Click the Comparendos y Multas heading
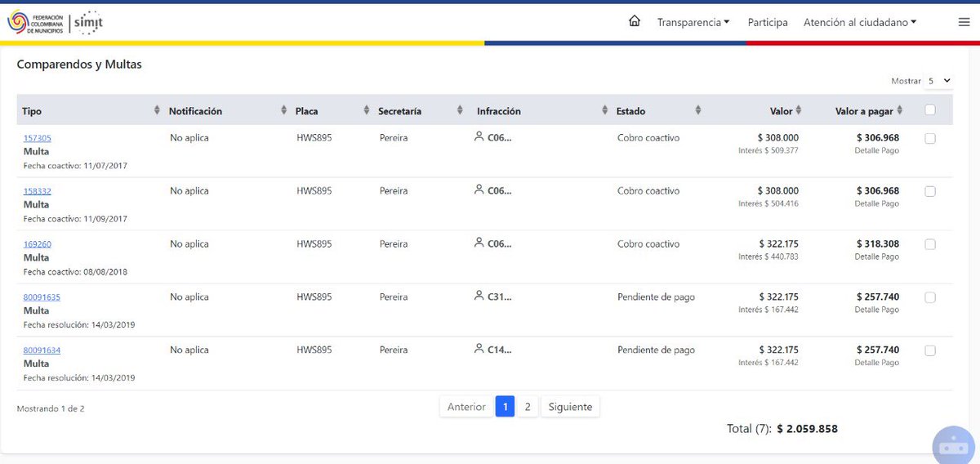Screen dimensions: 980x464 [x=79, y=65]
